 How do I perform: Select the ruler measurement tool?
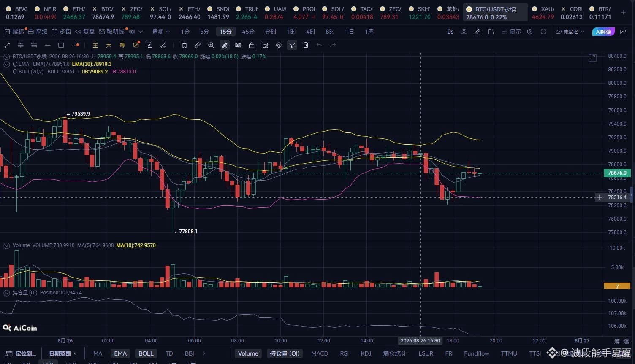(x=198, y=45)
